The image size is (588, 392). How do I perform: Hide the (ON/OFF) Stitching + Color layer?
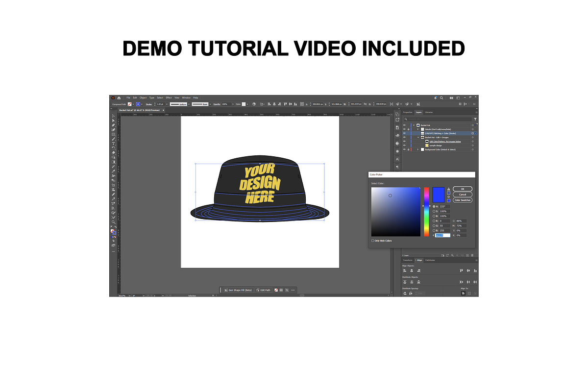[404, 133]
